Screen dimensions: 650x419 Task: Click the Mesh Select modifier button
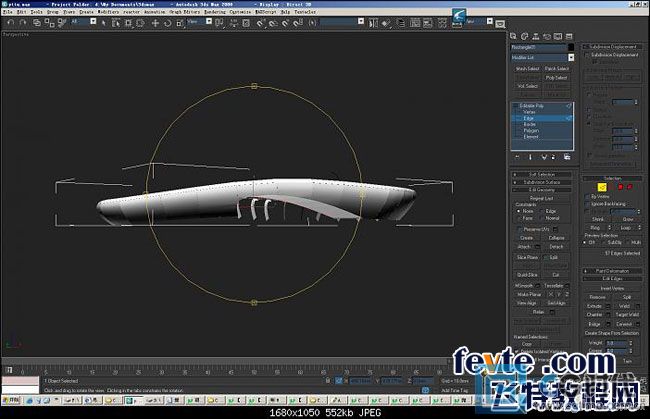point(527,69)
